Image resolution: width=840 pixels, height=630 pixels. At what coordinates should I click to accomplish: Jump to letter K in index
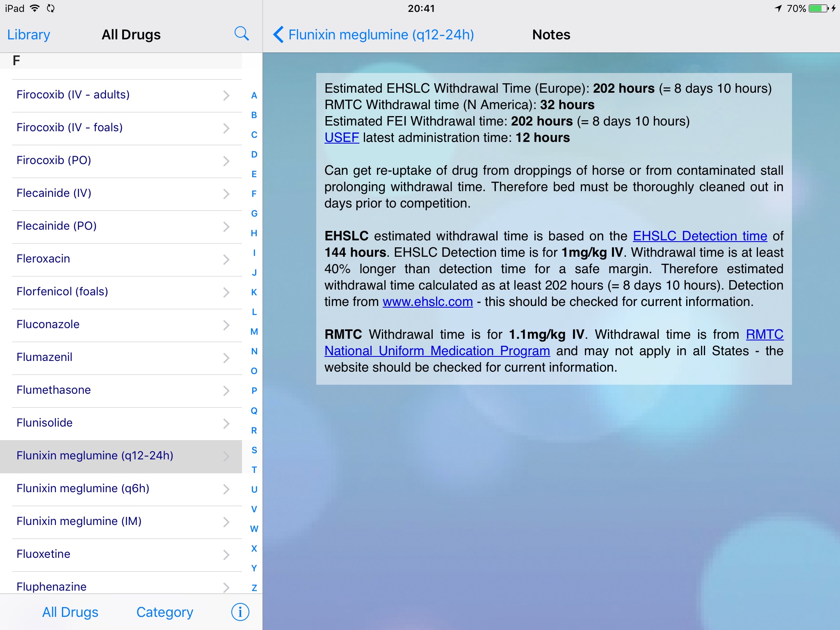click(x=254, y=292)
